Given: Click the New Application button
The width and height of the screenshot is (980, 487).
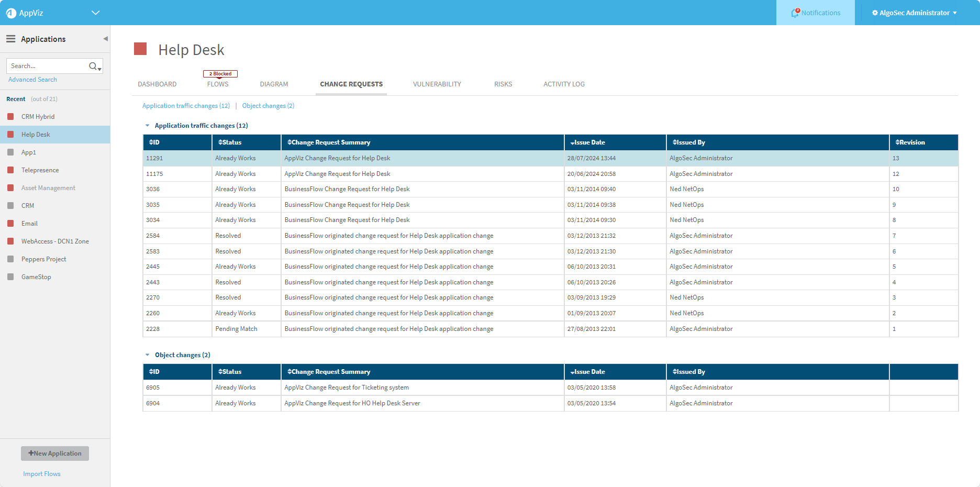Looking at the screenshot, I should coord(55,453).
